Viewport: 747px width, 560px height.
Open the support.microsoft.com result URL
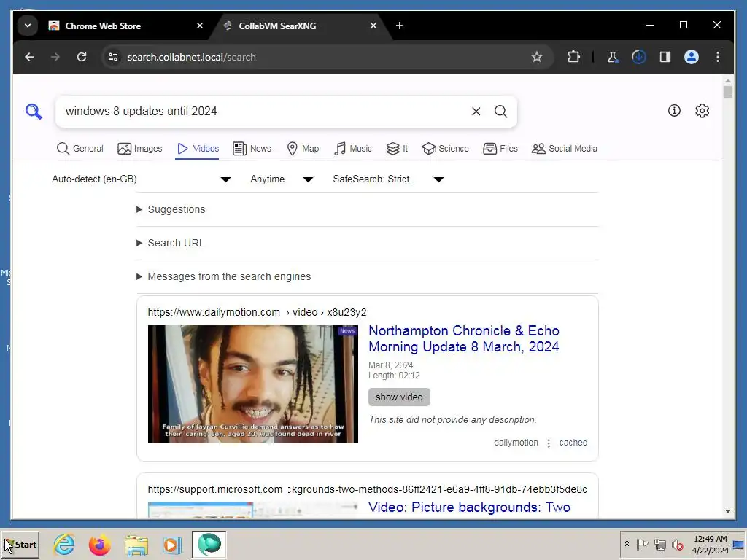(367, 489)
